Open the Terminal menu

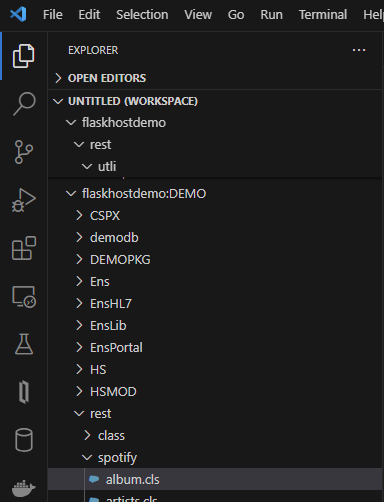point(323,15)
